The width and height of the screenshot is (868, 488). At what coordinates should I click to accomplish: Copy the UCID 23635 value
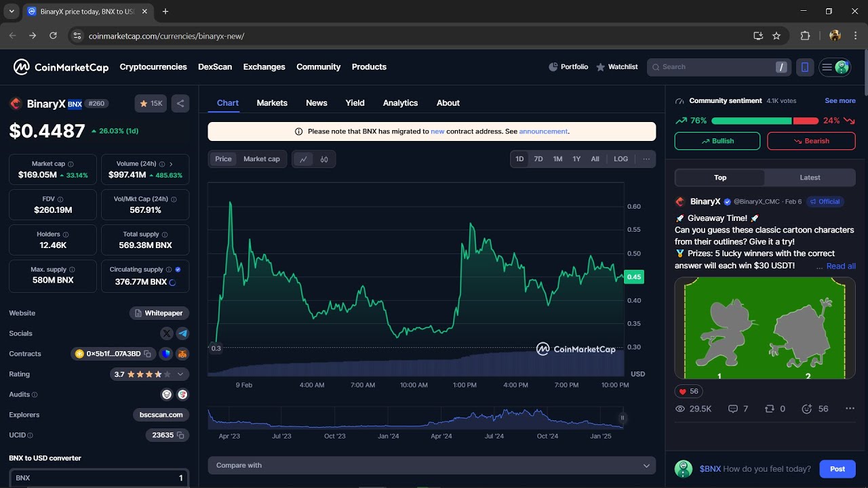(180, 435)
